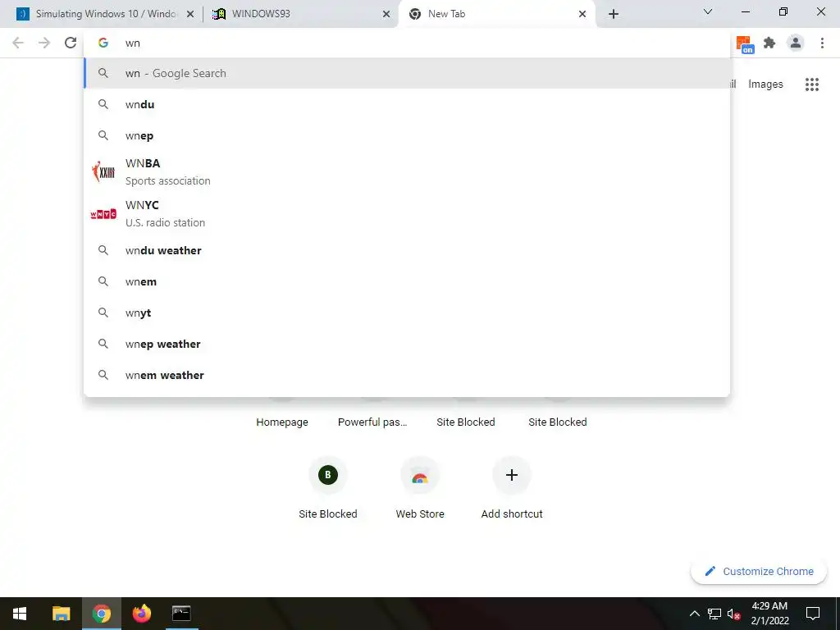Open Chrome's three-dot menu
Image resolution: width=840 pixels, height=630 pixels.
822,43
